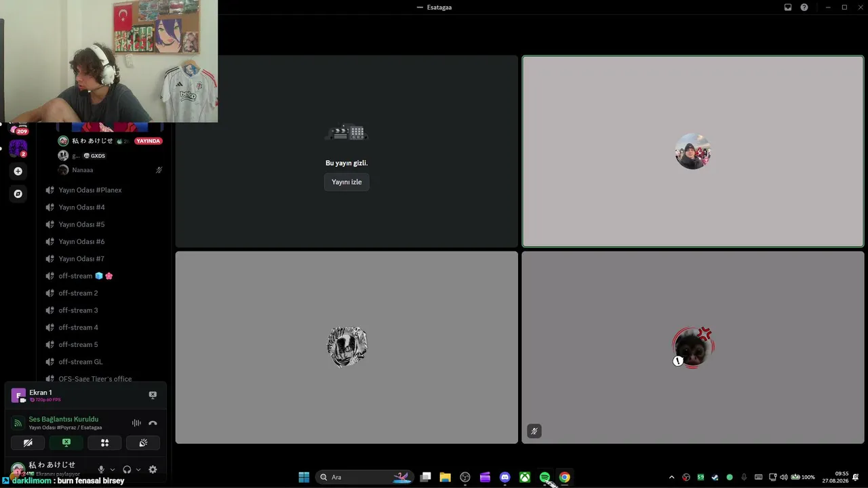Select the black-and-white manga avatar participant
The image size is (868, 488).
(347, 347)
